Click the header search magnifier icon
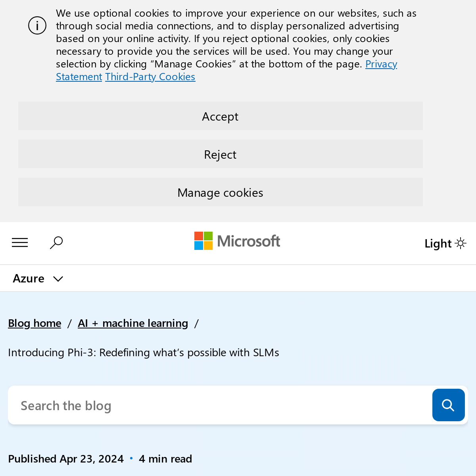Viewport: 476px width, 476px height. (x=56, y=242)
